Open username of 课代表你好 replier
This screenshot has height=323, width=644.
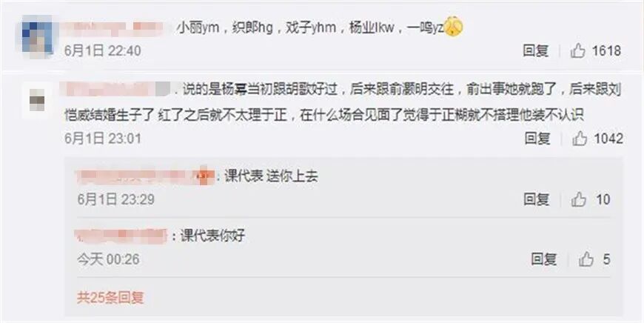click(x=121, y=236)
